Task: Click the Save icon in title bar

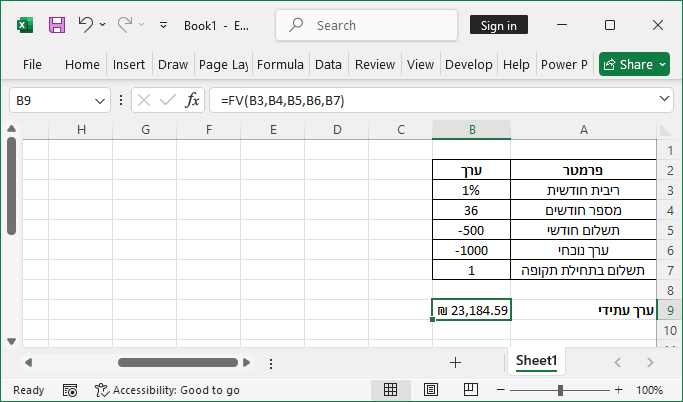Action: [57, 25]
